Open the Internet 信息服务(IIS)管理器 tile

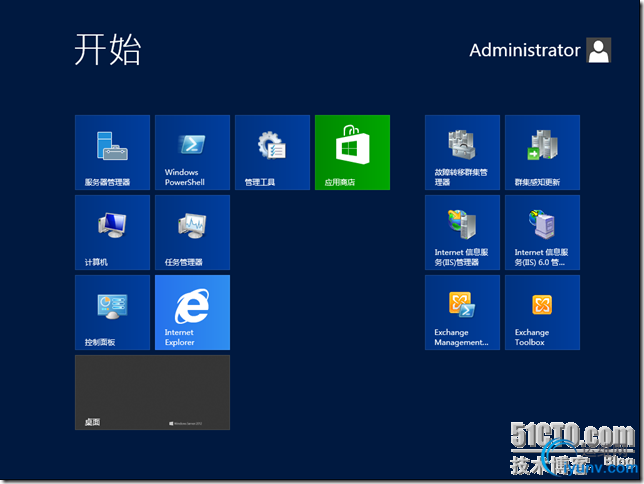point(462,233)
